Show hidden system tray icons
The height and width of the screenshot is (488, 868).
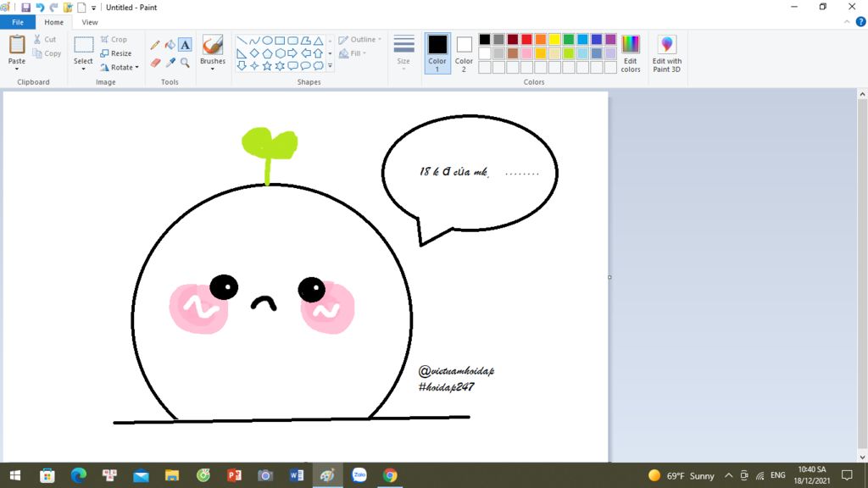(728, 475)
